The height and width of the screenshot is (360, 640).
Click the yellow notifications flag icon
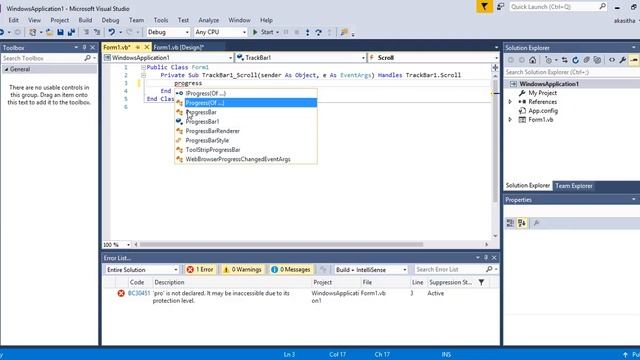[484, 7]
